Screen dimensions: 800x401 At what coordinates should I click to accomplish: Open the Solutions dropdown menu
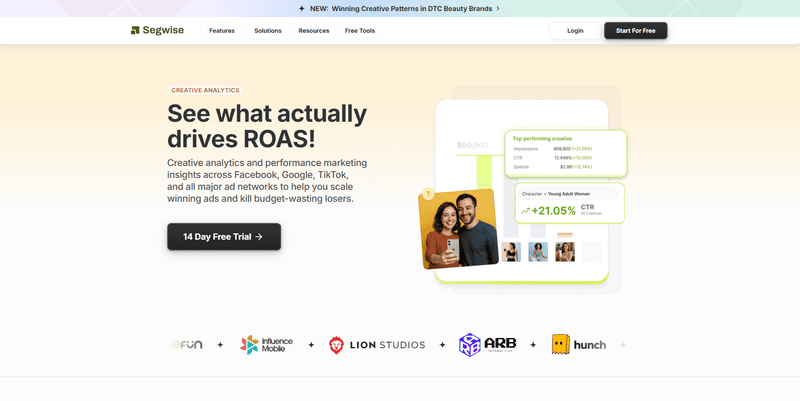[x=267, y=31]
